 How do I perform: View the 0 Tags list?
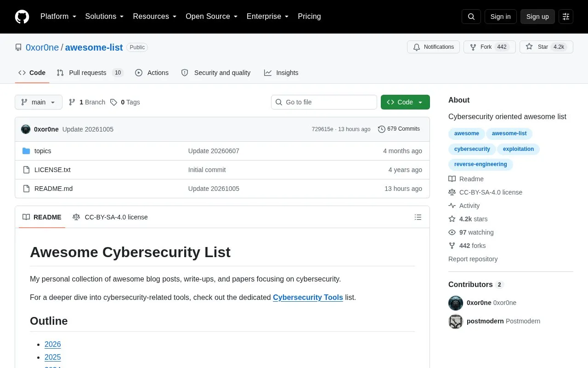pyautogui.click(x=125, y=102)
